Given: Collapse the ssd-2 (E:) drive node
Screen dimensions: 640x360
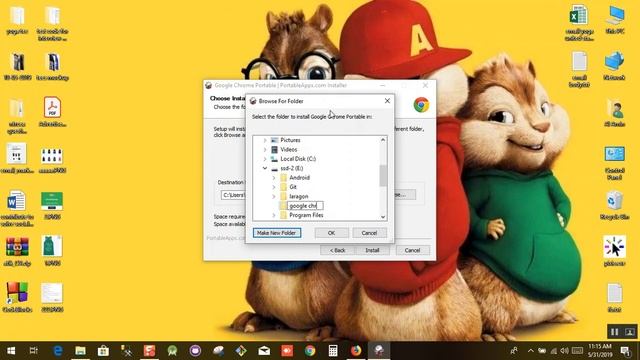Looking at the screenshot, I should point(264,168).
